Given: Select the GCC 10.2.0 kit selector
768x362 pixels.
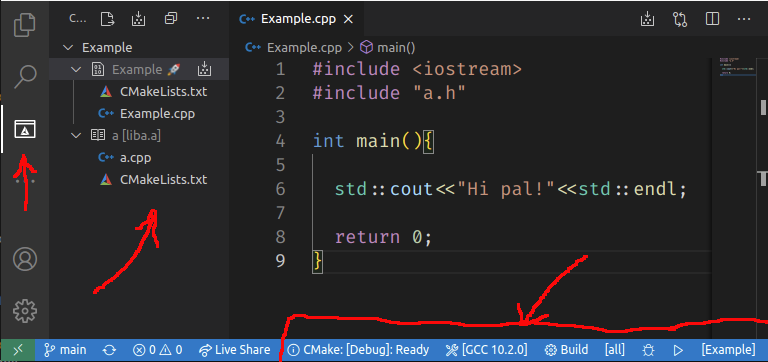Looking at the screenshot, I should pos(486,350).
